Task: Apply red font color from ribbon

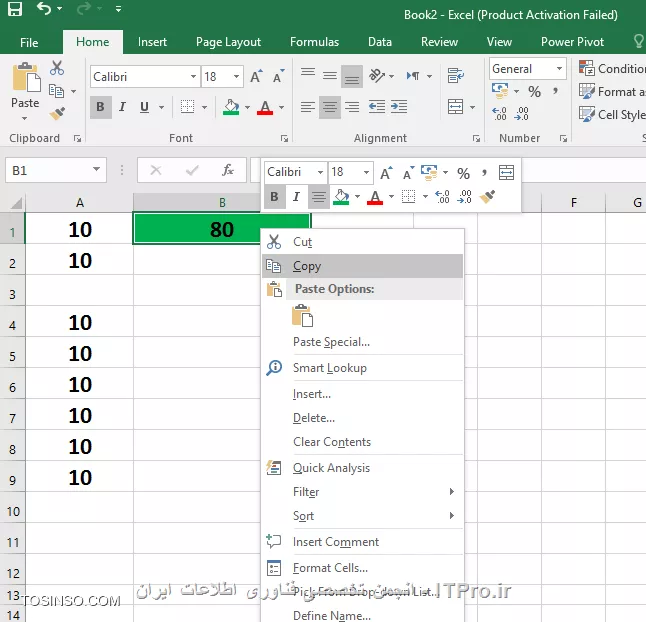Action: click(265, 107)
